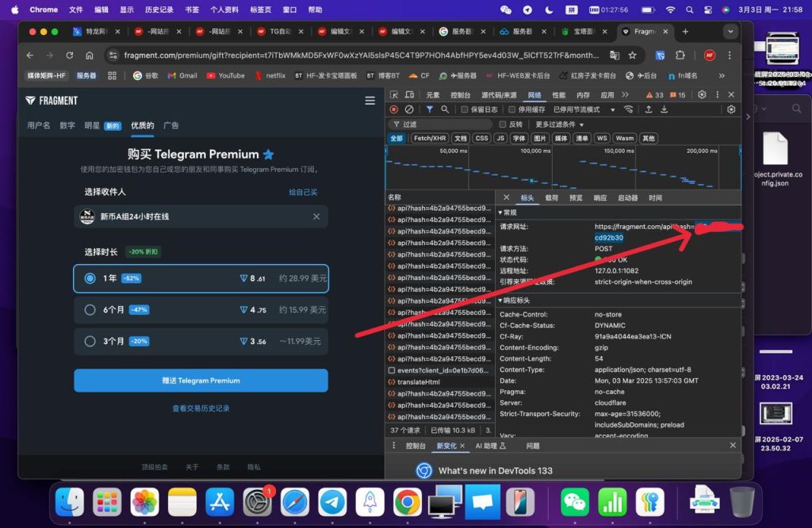Toggle the device toolbar icon in DevTools
The height and width of the screenshot is (528, 812).
[409, 95]
